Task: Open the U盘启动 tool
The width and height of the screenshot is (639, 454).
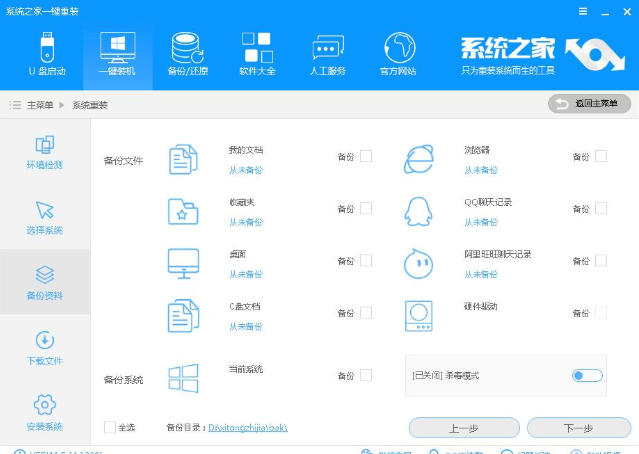Action: pos(45,54)
